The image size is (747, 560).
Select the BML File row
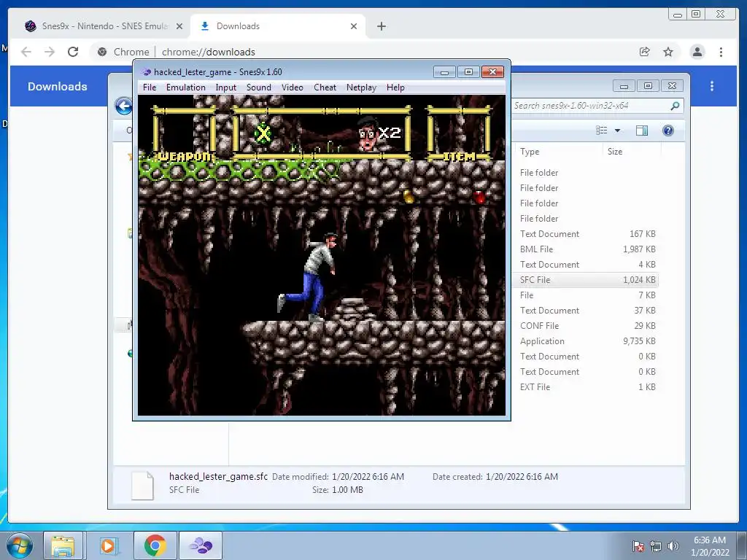coord(587,249)
